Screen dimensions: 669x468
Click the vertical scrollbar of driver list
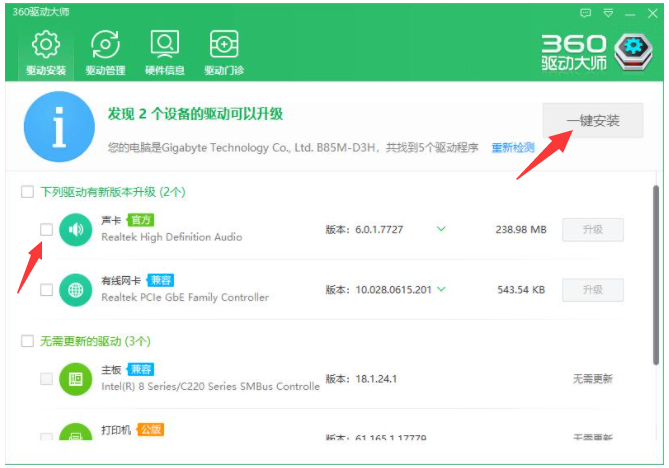click(656, 275)
